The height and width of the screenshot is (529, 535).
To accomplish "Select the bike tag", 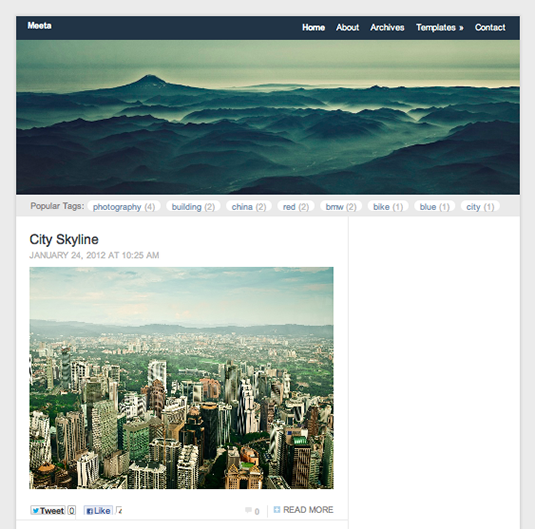I will pos(388,207).
